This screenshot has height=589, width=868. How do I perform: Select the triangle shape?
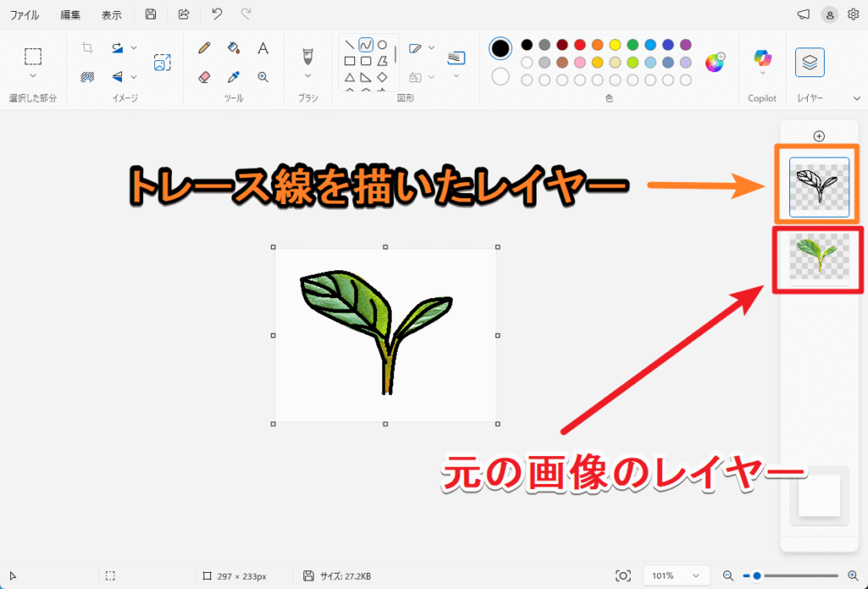click(x=350, y=77)
